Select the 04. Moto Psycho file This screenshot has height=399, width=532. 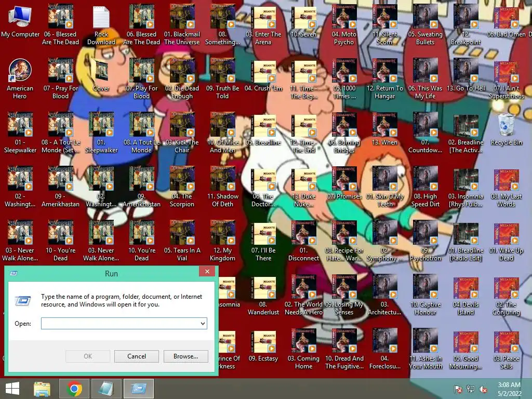point(344,25)
